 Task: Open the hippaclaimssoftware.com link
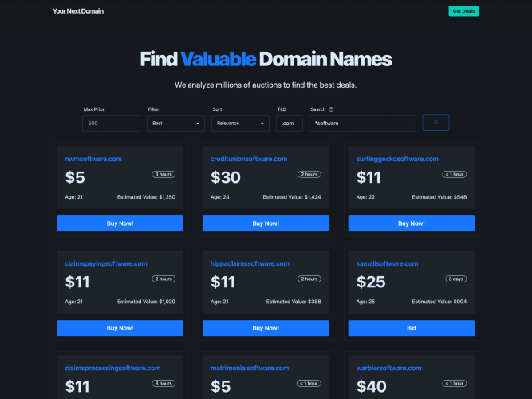250,263
